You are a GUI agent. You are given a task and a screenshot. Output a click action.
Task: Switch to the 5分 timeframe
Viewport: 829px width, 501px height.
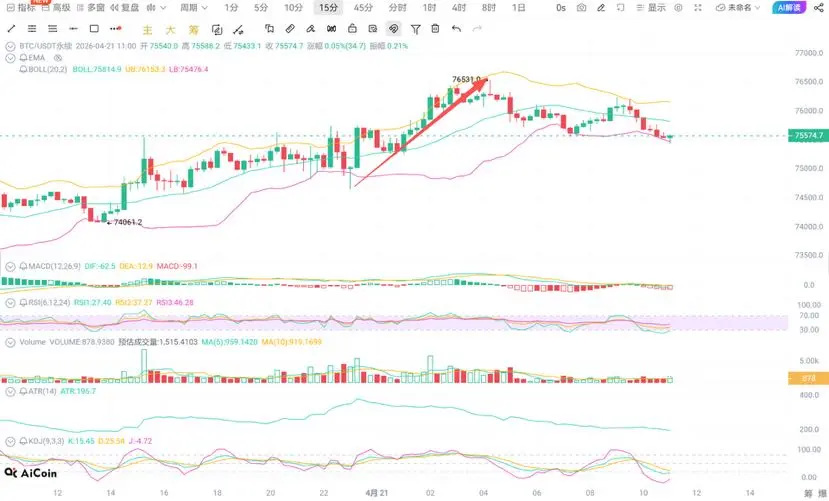(261, 7)
